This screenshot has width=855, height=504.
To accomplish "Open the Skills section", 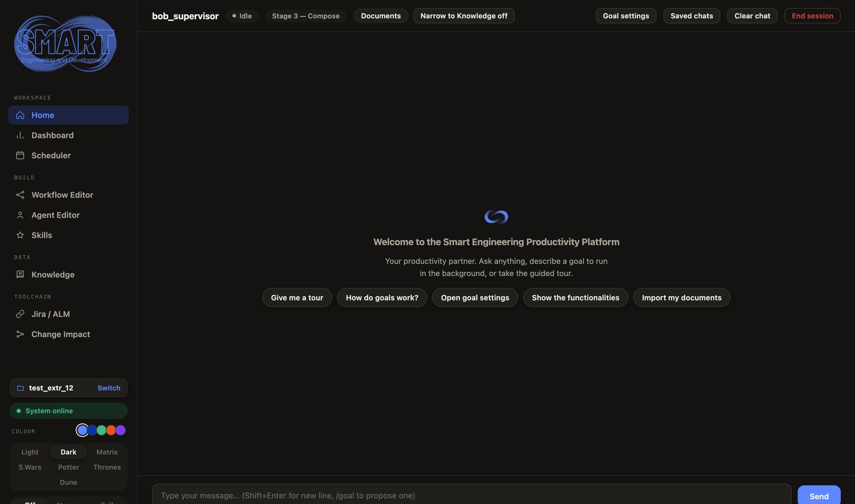I will click(68, 235).
